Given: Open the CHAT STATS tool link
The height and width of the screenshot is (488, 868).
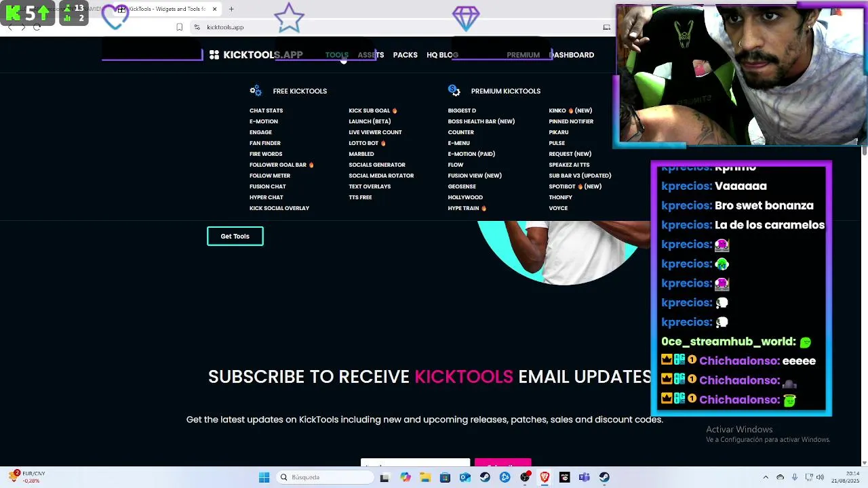Looking at the screenshot, I should 267,110.
